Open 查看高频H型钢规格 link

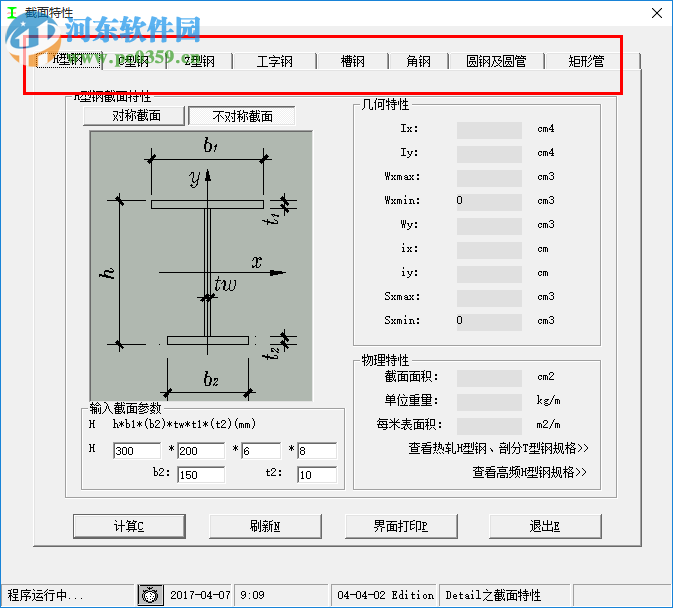[529, 472]
